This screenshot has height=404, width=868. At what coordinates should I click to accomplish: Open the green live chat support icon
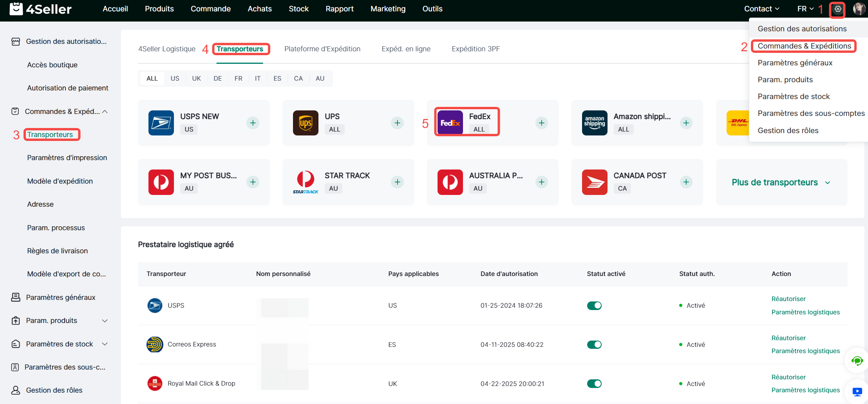(x=857, y=361)
